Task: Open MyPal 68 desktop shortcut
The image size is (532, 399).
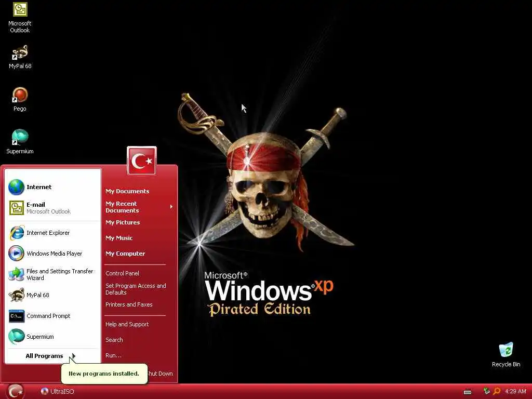Action: [20, 57]
